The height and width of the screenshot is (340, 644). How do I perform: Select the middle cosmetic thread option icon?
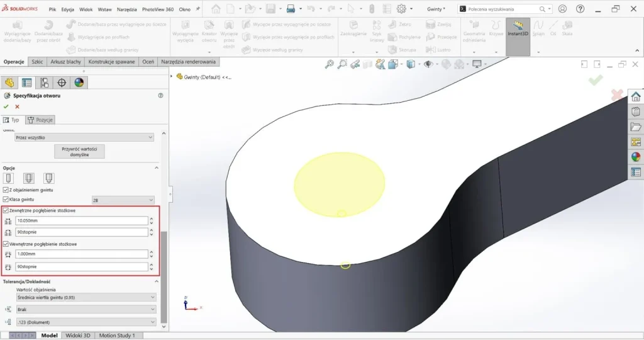tap(28, 178)
